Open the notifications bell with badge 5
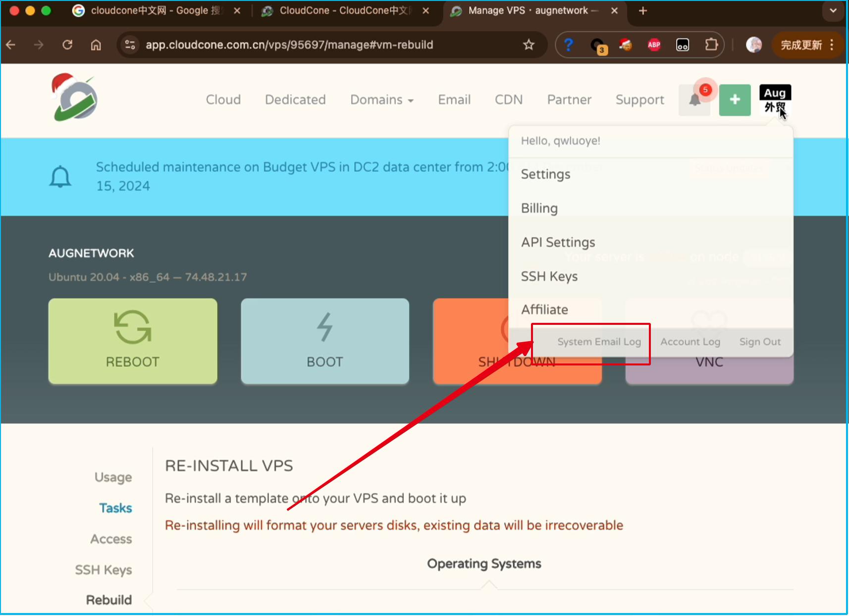The height and width of the screenshot is (616, 849). (x=694, y=100)
